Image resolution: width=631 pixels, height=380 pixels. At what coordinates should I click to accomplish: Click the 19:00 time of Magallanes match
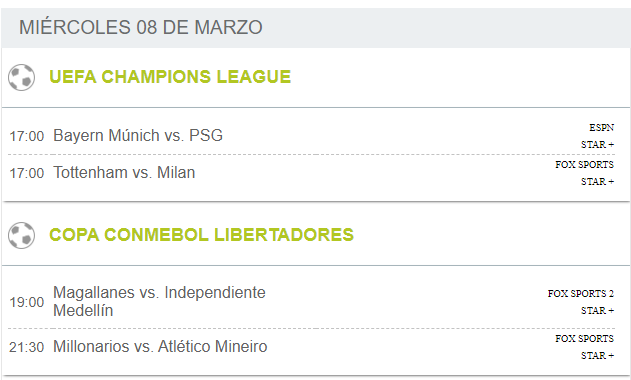coord(27,302)
